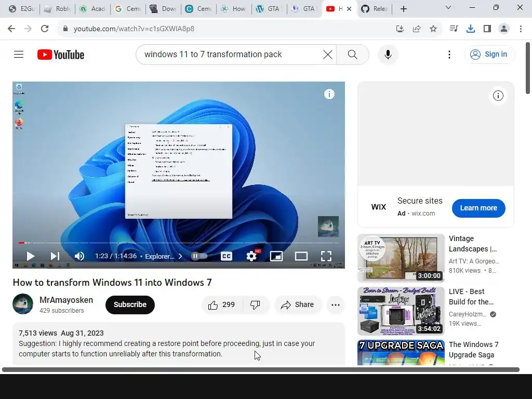Enter full screen mode
Image resolution: width=532 pixels, height=399 pixels.
[326, 256]
